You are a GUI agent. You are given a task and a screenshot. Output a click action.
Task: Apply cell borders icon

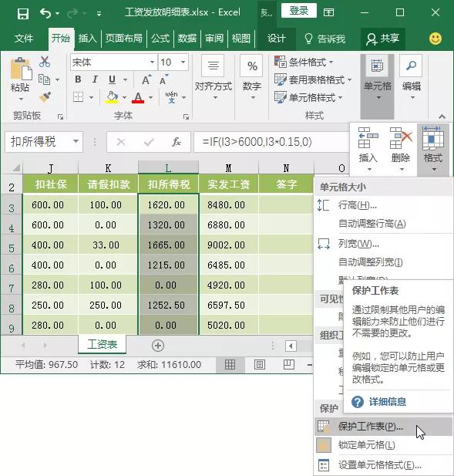[x=79, y=97]
